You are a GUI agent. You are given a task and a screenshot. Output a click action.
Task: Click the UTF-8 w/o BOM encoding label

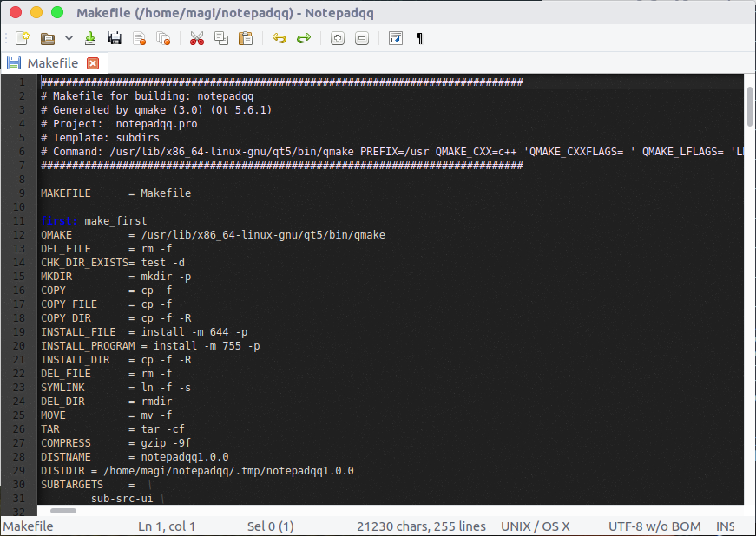654,526
